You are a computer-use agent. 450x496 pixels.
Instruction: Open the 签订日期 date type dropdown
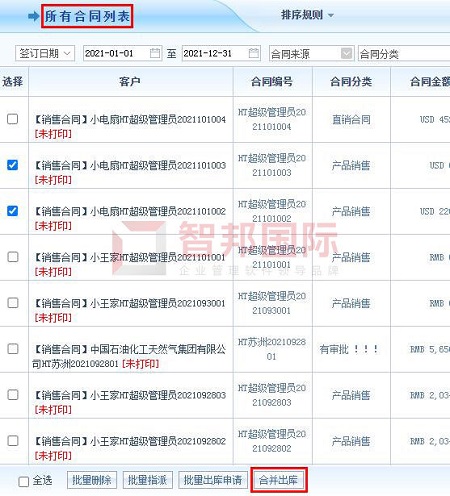point(45,53)
